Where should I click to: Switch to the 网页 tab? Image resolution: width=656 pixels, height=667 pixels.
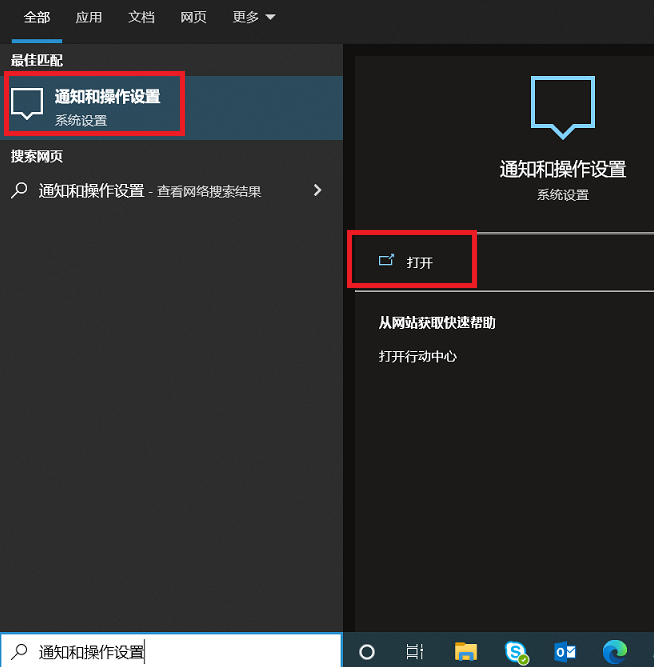[193, 17]
